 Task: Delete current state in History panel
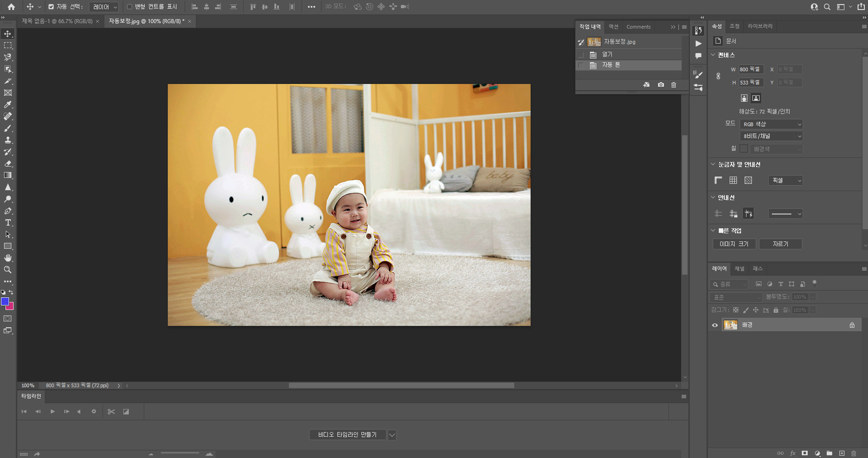674,85
